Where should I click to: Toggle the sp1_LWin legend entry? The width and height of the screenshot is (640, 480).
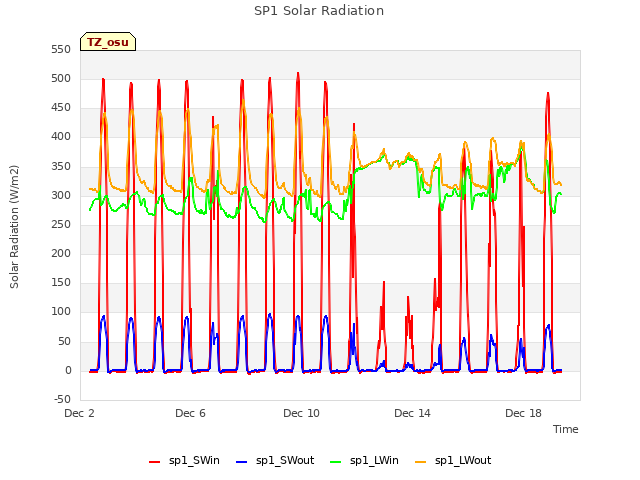coord(364,461)
